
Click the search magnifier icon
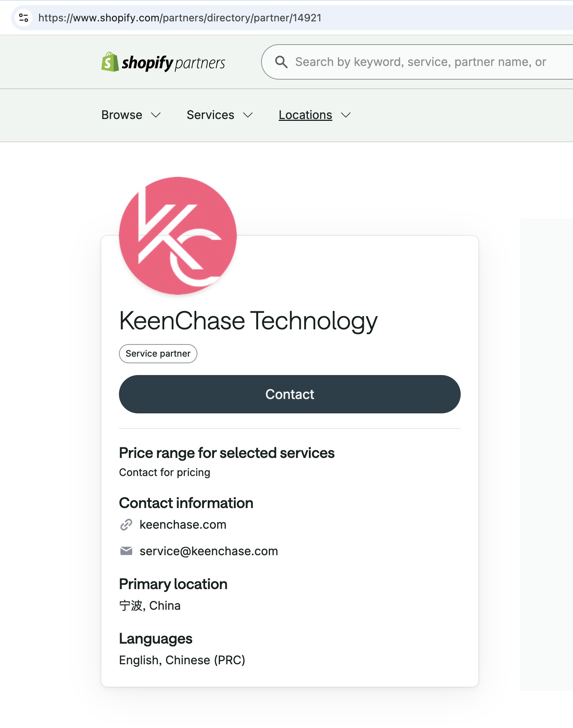(x=281, y=62)
